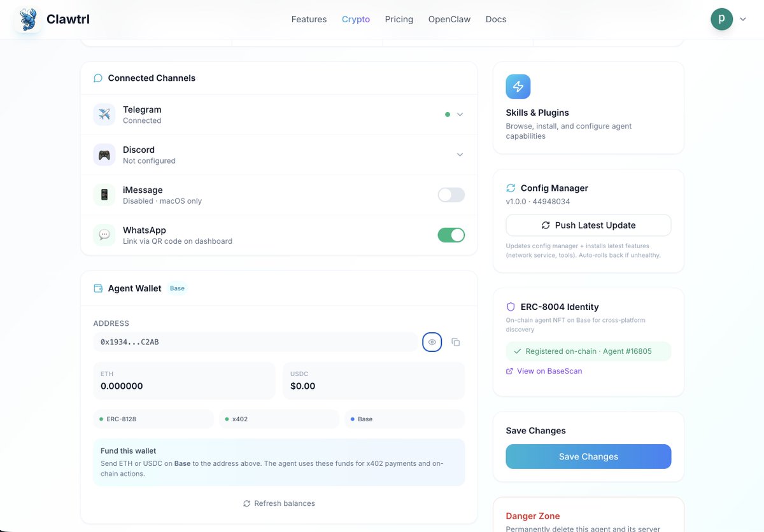Expand the Discord channel row chevron
Image resolution: width=764 pixels, height=532 pixels.
(x=460, y=155)
